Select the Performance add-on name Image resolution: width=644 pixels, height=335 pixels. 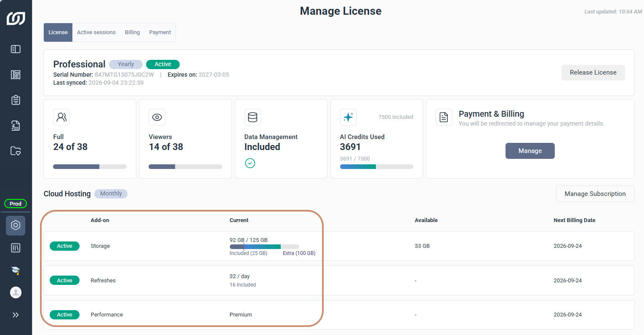coord(107,315)
